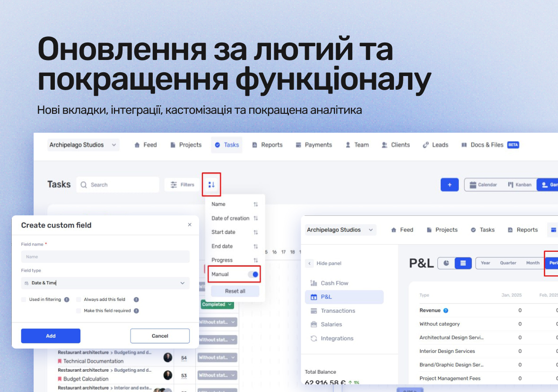
Task: Click the Cash Flow chart icon
Action: click(x=314, y=283)
